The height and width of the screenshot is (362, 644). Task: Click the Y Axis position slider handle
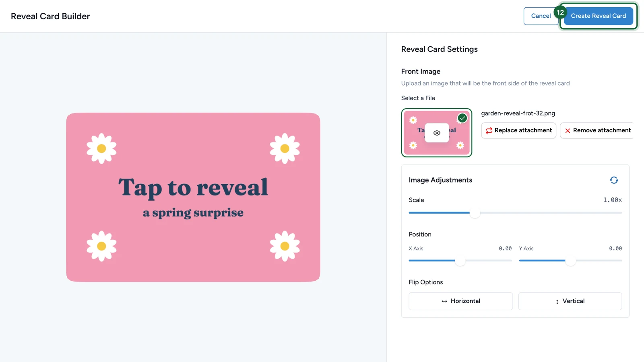570,261
